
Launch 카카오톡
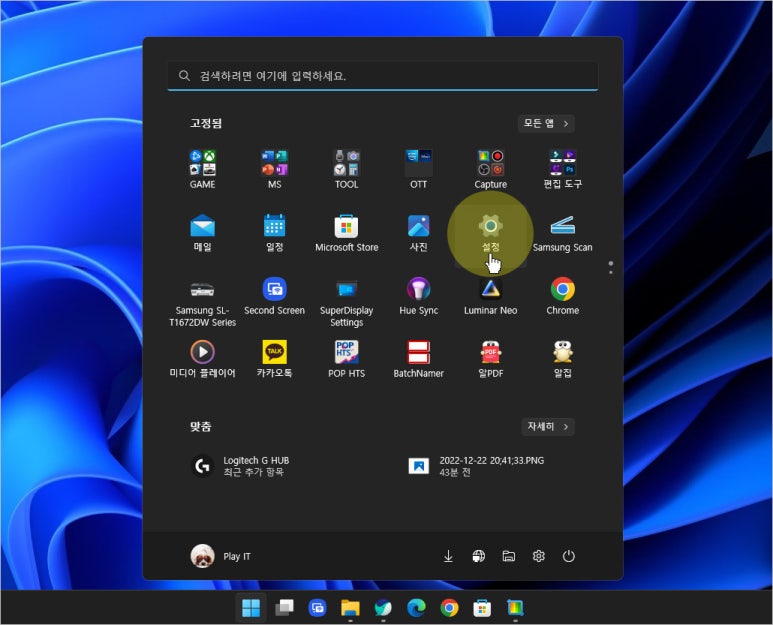275,358
